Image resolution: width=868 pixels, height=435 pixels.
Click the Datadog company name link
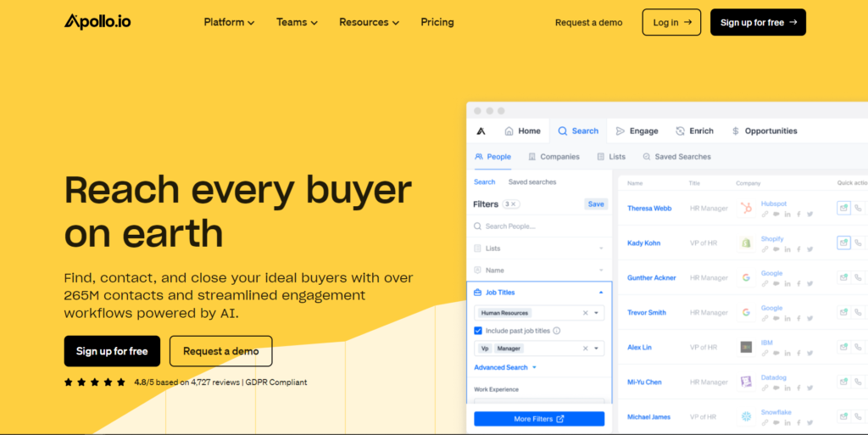(x=773, y=377)
